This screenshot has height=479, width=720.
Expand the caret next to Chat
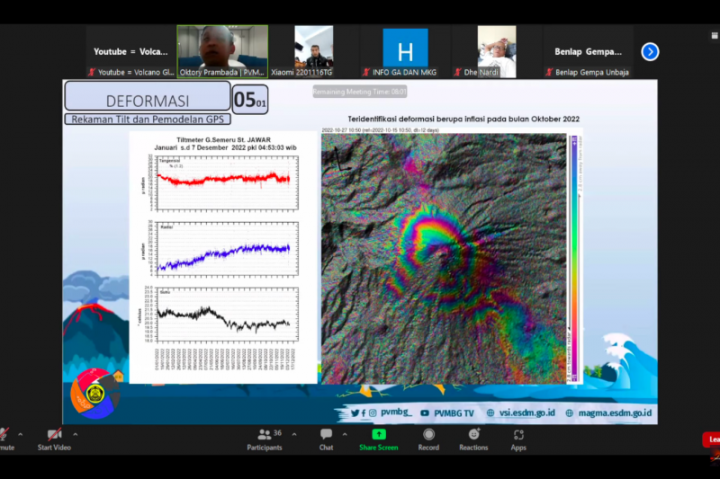coord(346,434)
